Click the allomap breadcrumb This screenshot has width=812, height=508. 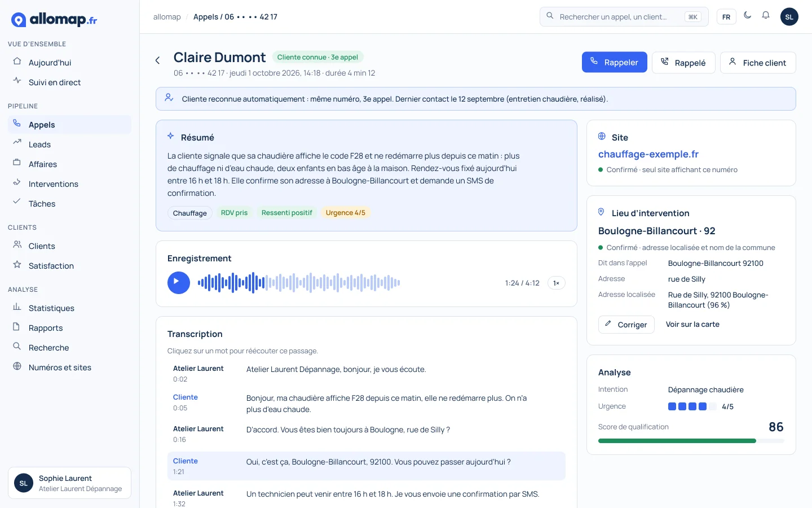167,17
